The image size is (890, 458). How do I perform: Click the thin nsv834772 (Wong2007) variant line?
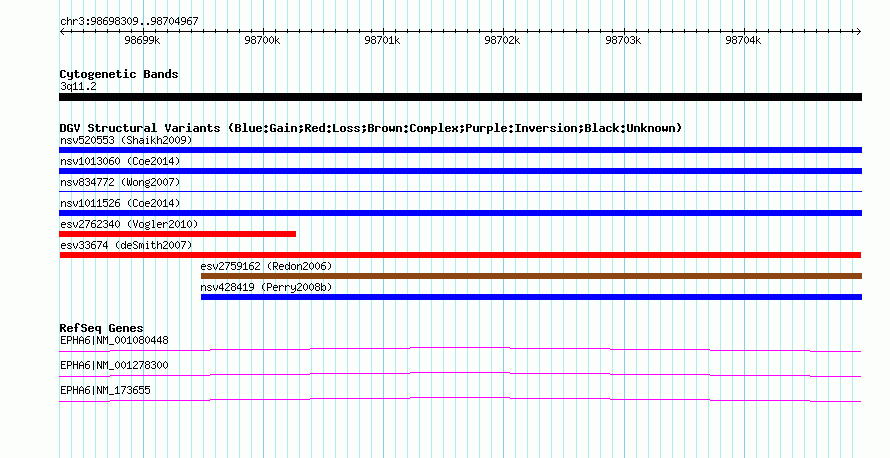click(x=460, y=192)
